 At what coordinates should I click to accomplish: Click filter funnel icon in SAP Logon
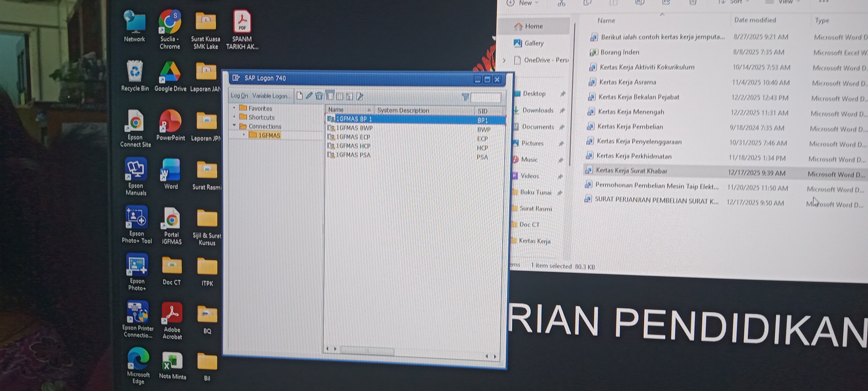coord(465,97)
